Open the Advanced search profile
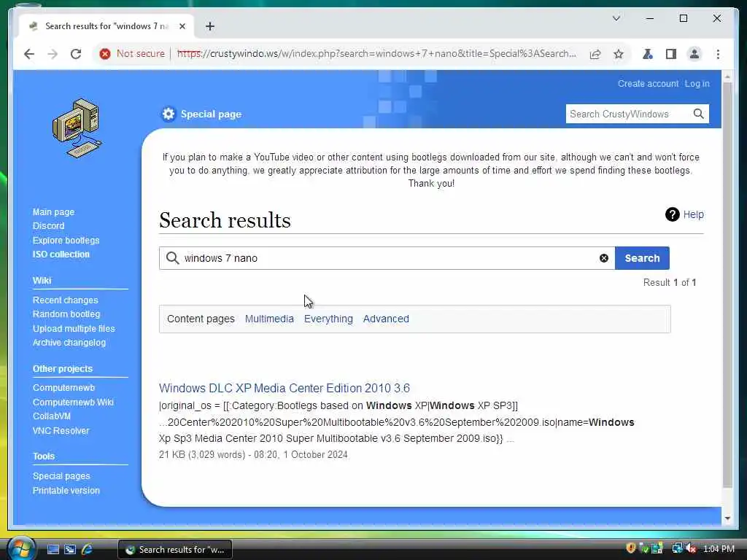The width and height of the screenshot is (747, 560). click(x=386, y=319)
